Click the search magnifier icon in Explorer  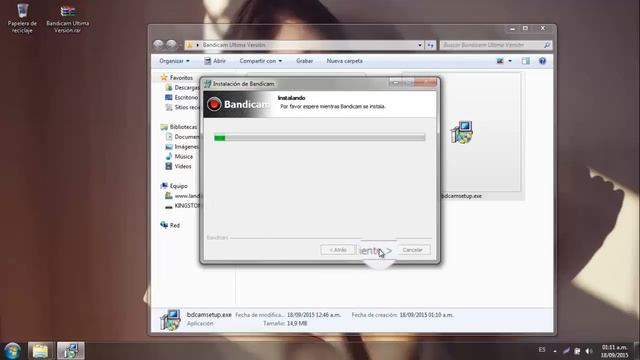tap(547, 45)
